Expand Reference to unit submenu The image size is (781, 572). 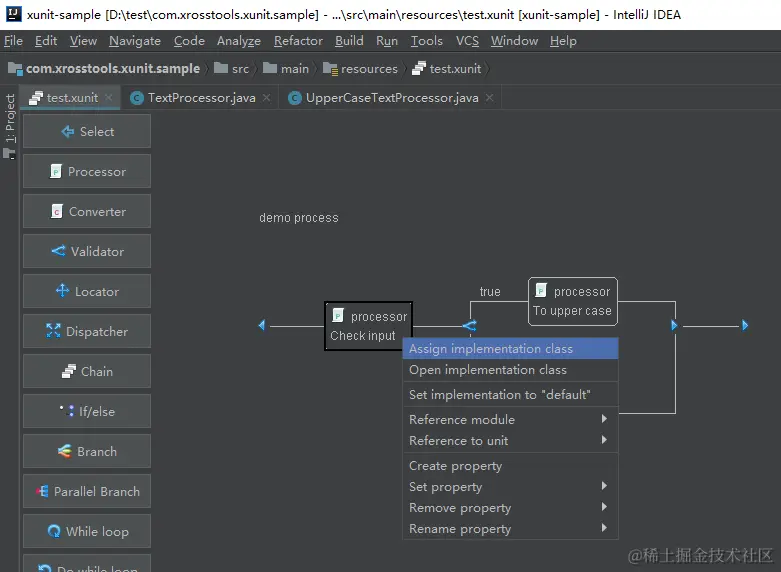point(511,440)
